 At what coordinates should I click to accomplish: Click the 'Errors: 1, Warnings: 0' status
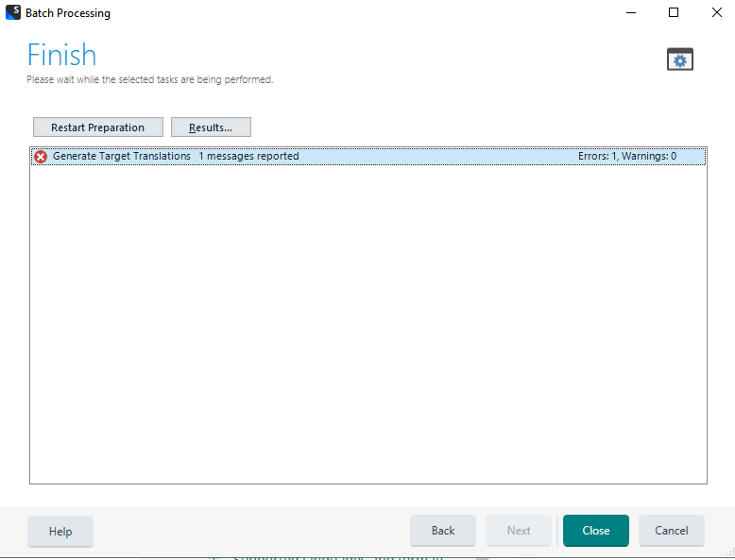[x=627, y=156]
